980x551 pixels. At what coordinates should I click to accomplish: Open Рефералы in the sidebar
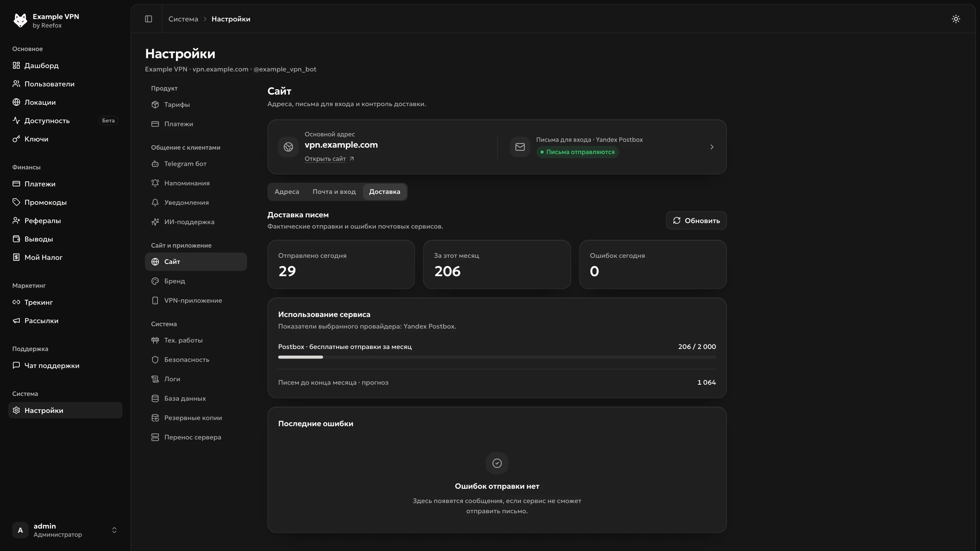(x=65, y=220)
